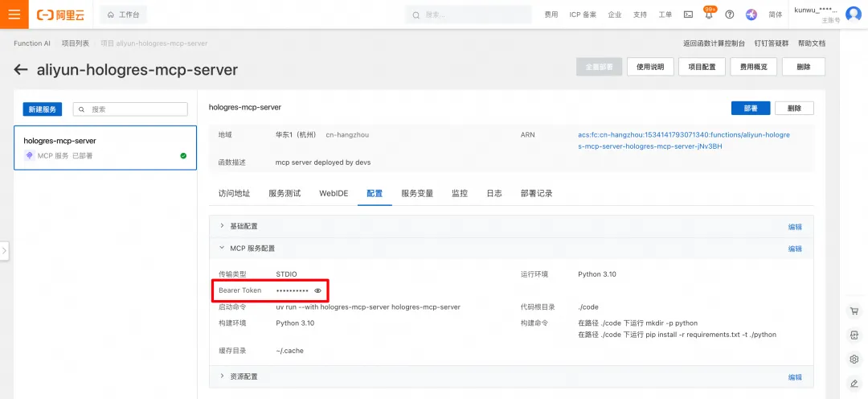868x399 pixels.
Task: Click the help question mark icon
Action: point(730,15)
